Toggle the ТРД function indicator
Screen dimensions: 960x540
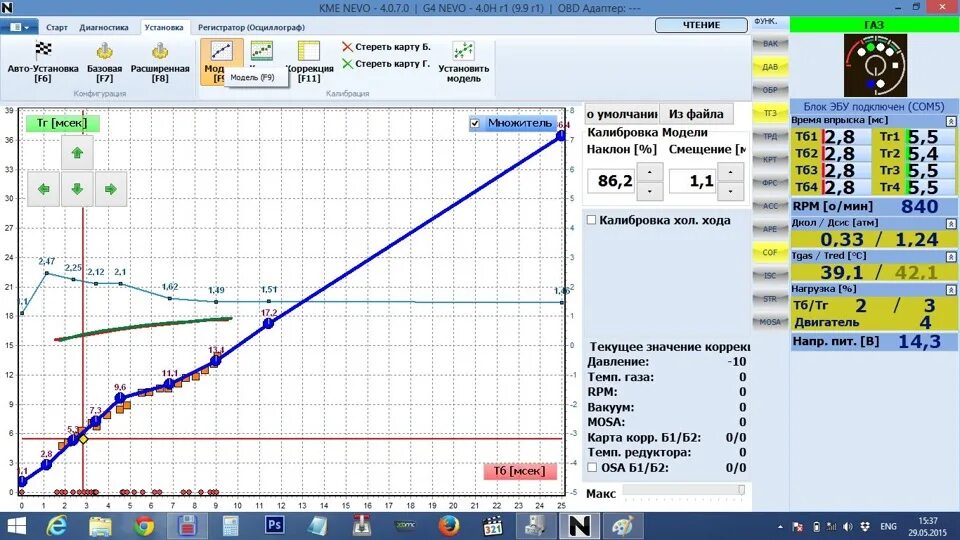770,137
